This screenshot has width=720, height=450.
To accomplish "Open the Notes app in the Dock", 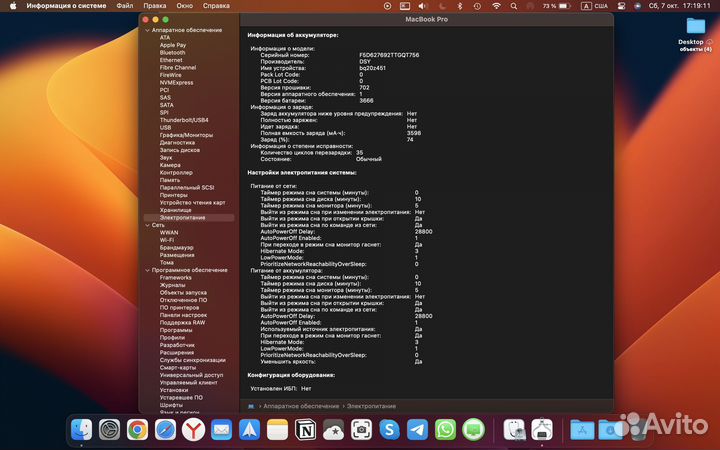I will tap(277, 430).
